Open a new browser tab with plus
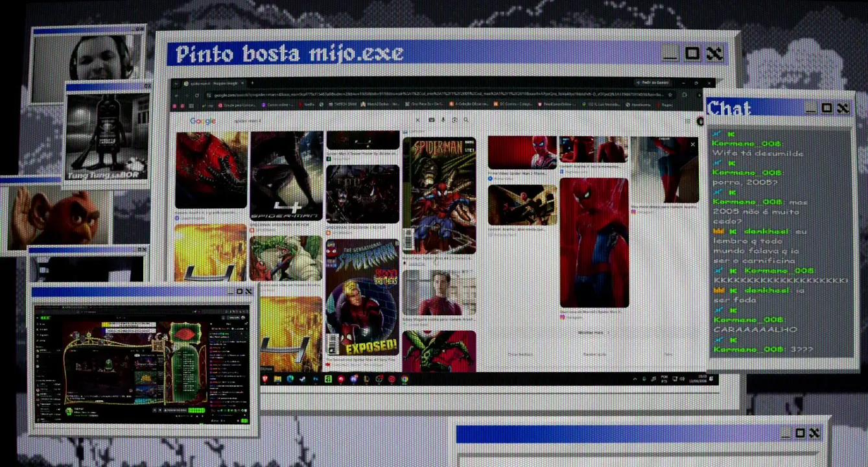Screen dimensions: 868x467 point(252,83)
